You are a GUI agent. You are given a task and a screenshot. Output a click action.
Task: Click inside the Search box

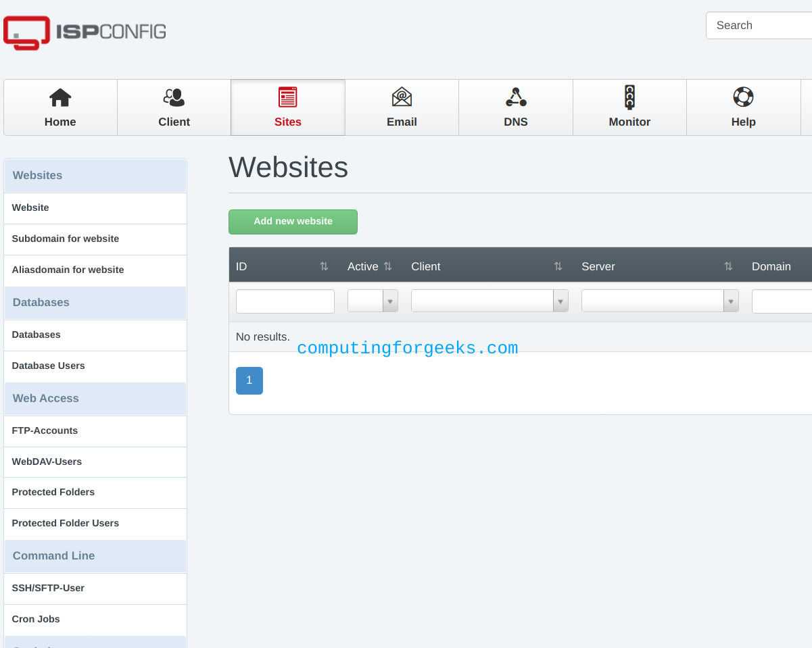tap(757, 25)
